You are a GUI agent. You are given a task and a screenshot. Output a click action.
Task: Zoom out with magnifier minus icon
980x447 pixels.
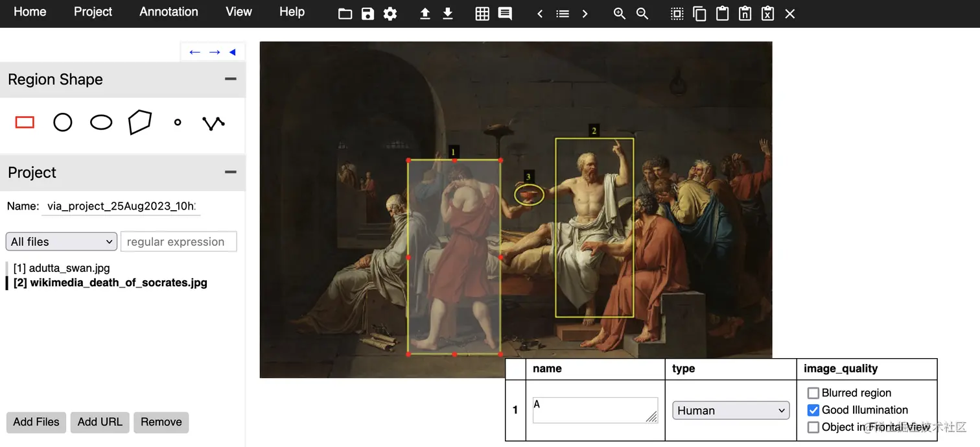pyautogui.click(x=642, y=14)
